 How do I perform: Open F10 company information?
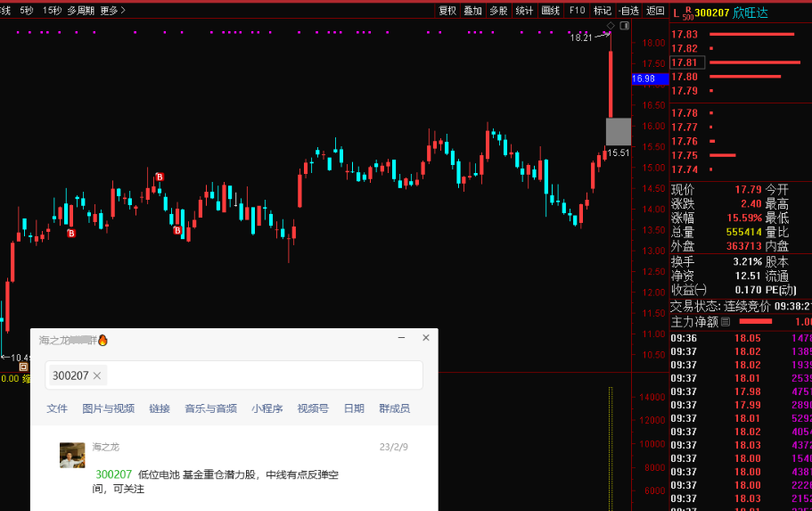pyautogui.click(x=577, y=11)
